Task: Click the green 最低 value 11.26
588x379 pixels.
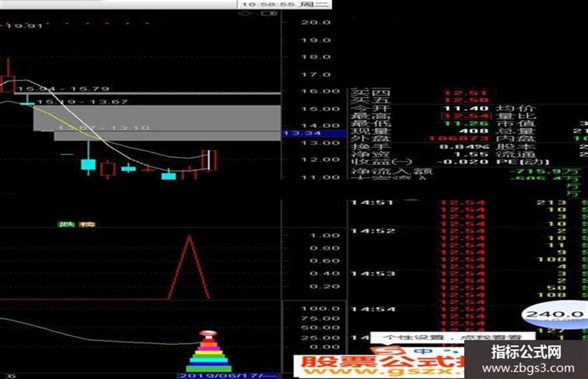Action: (466, 123)
